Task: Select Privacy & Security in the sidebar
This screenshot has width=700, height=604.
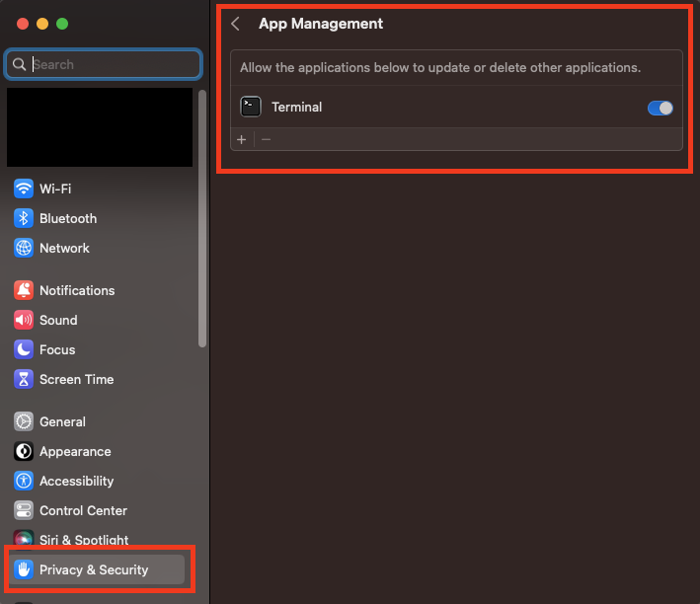Action: pos(94,569)
